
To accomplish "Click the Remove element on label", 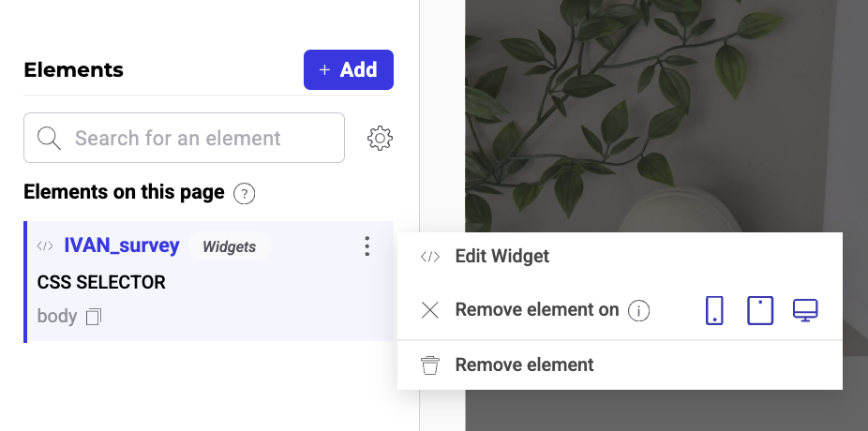I will 537,310.
